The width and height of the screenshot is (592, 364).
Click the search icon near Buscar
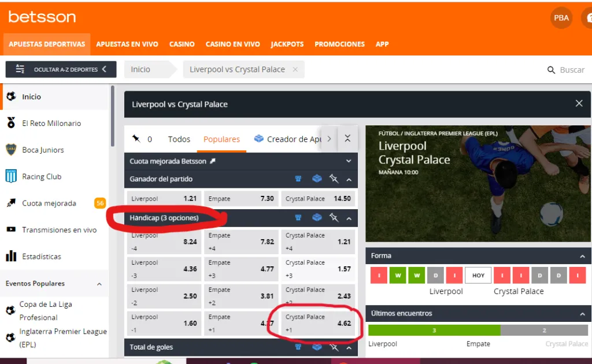(550, 69)
